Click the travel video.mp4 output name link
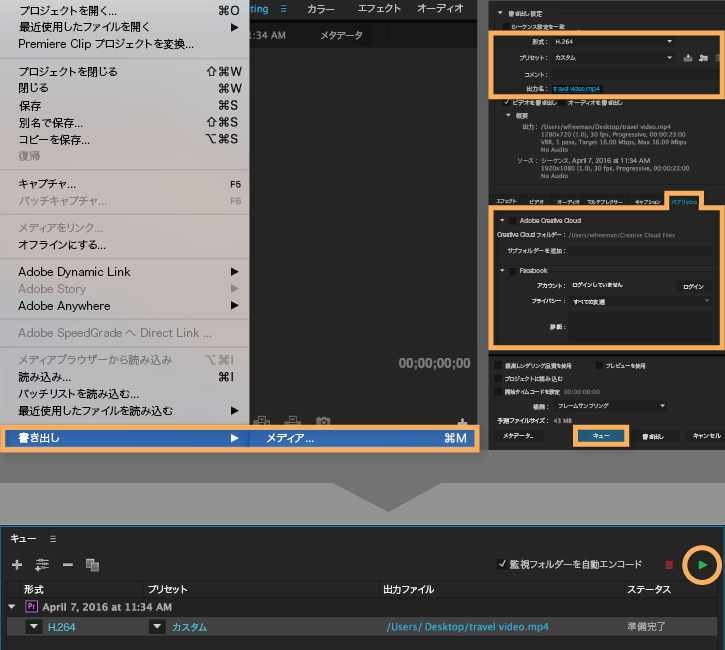 [x=577, y=88]
